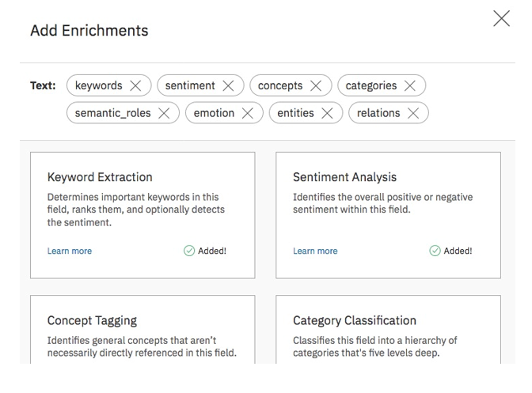Open Learn more link for Keyword Extraction
Viewport: 532px width, 393px height.
click(x=70, y=251)
